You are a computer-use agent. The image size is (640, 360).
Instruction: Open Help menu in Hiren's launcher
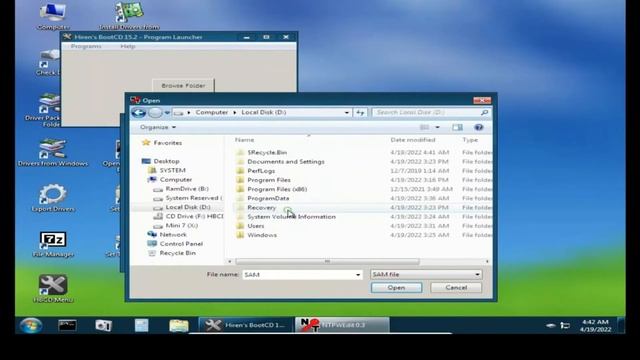coord(128,47)
